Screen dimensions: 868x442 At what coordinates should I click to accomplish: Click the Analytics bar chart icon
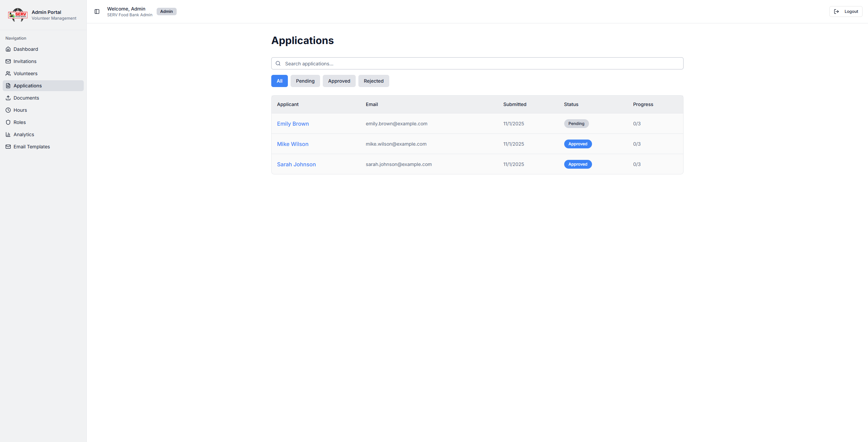coord(8,134)
